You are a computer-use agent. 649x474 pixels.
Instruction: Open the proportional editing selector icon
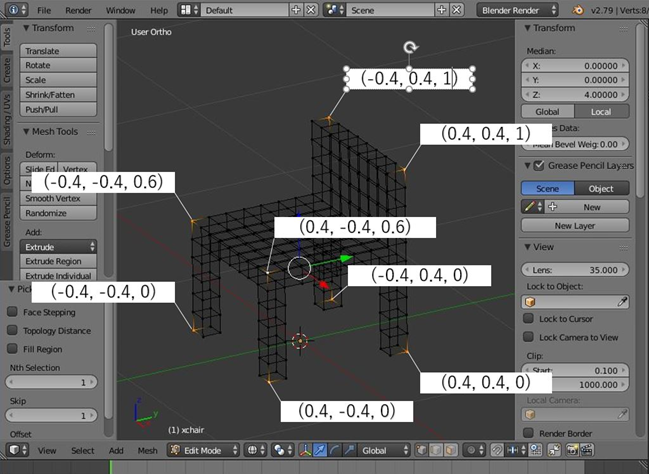pyautogui.click(x=475, y=450)
